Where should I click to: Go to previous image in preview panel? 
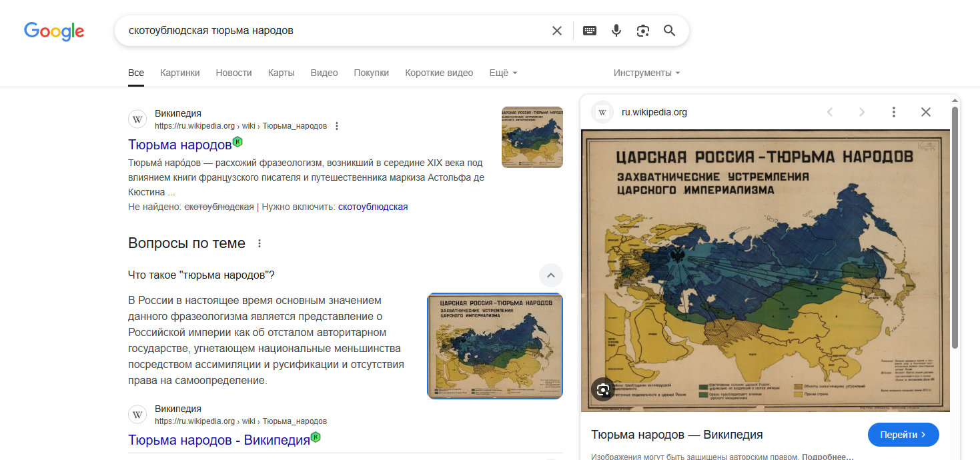point(830,112)
